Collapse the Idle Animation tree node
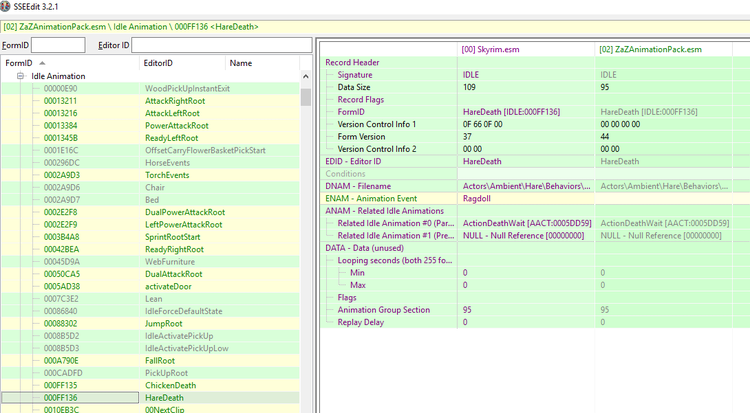The height and width of the screenshot is (413, 750). (20, 76)
